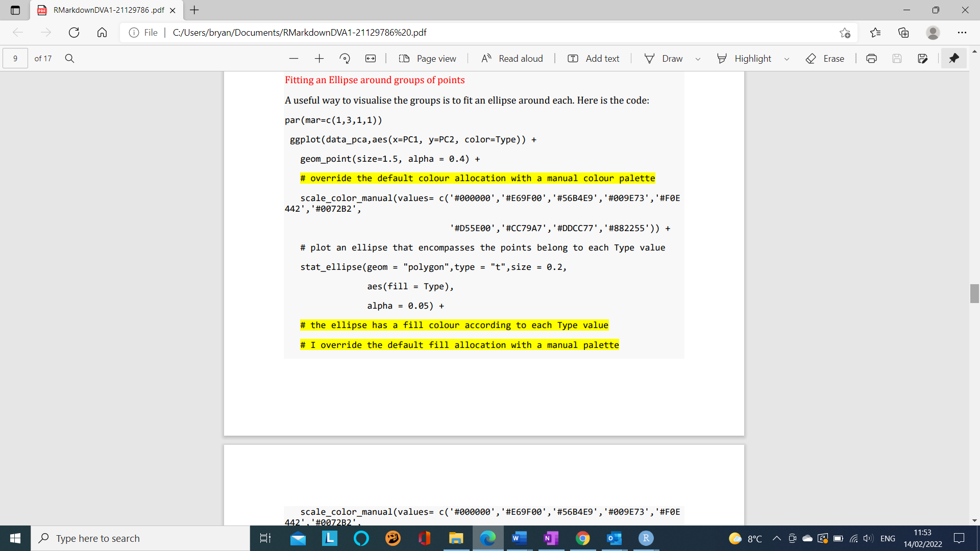
Task: Enable fit-to-page zoom mode
Action: [x=371, y=58]
